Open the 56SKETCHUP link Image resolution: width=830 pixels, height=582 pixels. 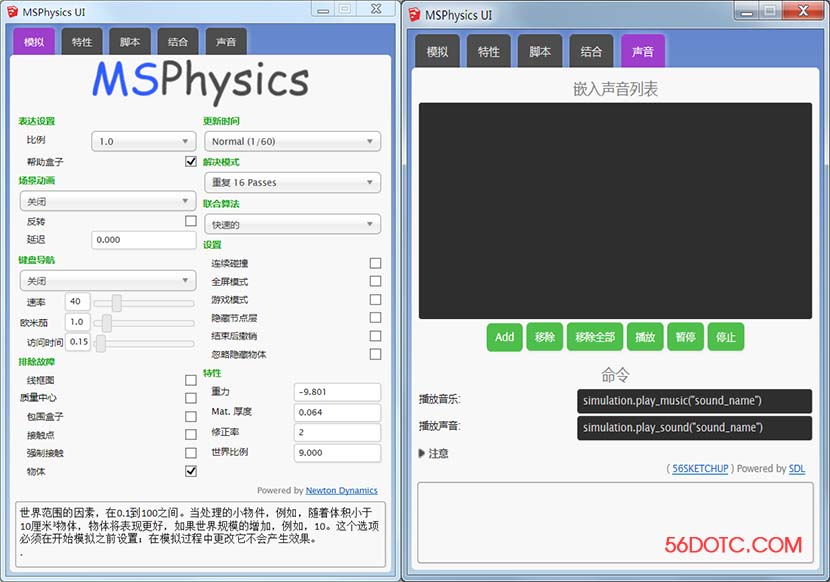tap(700, 468)
